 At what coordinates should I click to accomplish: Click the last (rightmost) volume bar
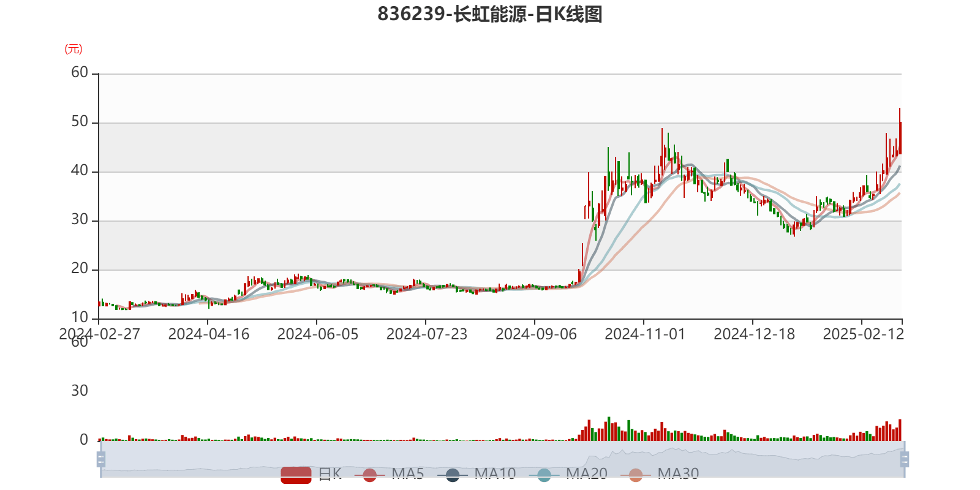(900, 430)
